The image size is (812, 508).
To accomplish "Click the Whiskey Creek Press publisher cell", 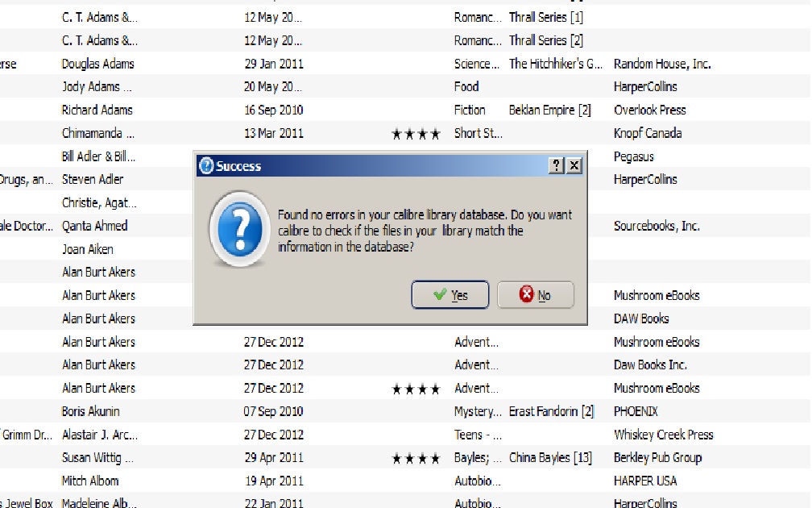I will coord(664,435).
